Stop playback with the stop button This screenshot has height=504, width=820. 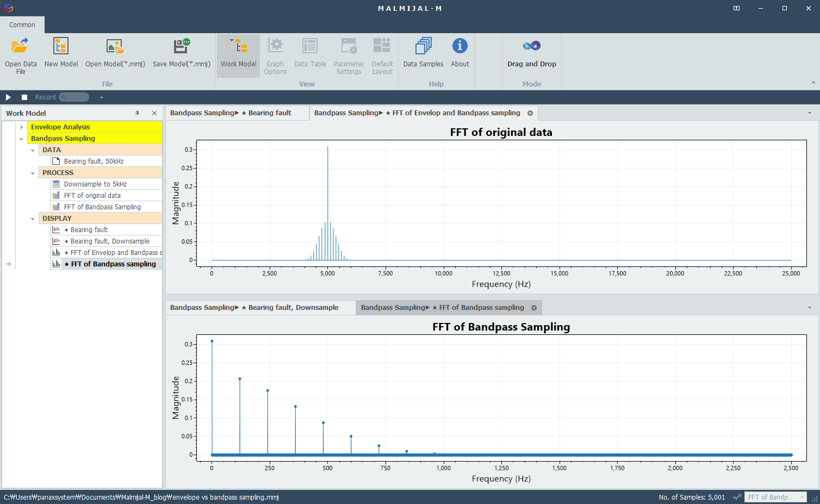[x=24, y=97]
